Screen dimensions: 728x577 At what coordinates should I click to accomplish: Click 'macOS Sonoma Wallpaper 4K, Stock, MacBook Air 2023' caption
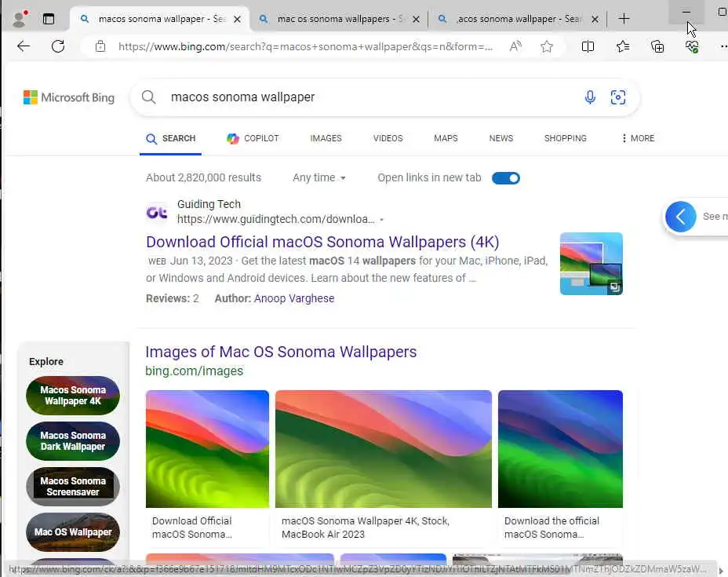point(366,528)
